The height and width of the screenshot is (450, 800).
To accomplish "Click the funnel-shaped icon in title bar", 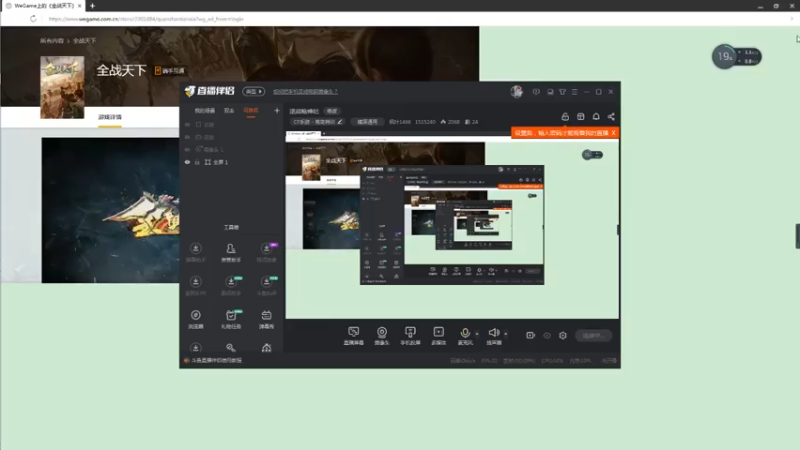I will 562,92.
